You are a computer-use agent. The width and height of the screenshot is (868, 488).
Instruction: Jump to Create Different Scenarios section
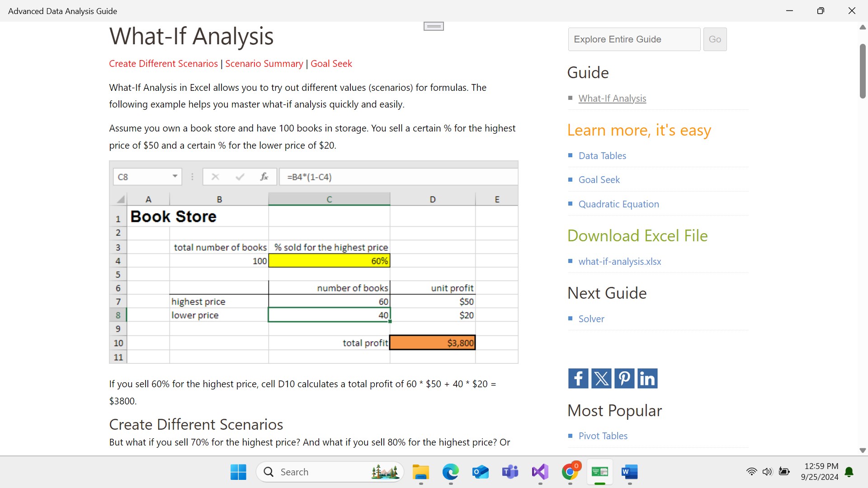163,64
